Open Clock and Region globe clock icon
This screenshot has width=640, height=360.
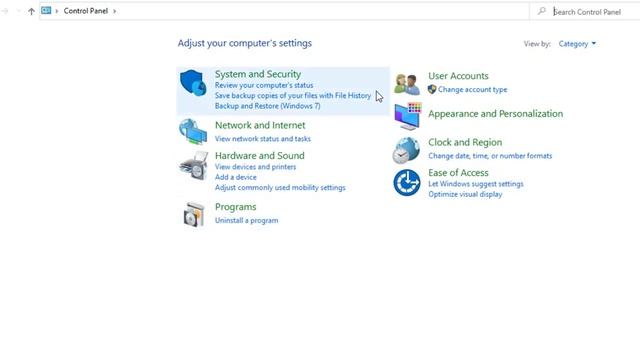click(406, 151)
